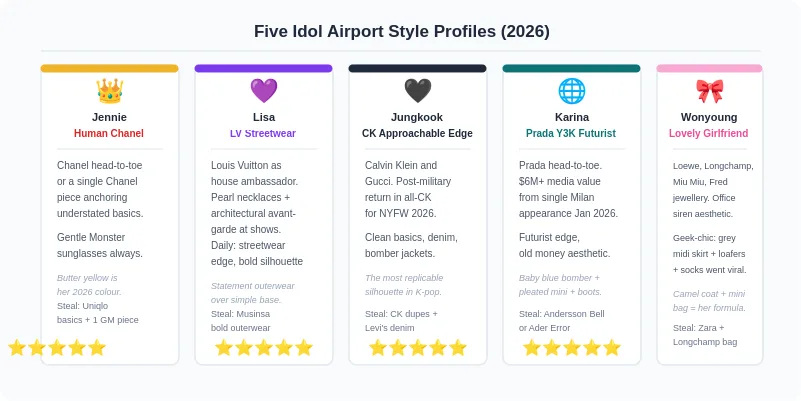The height and width of the screenshot is (401, 801).
Task: Click the 'CK Approachable Edge' subtitle
Action: [417, 133]
